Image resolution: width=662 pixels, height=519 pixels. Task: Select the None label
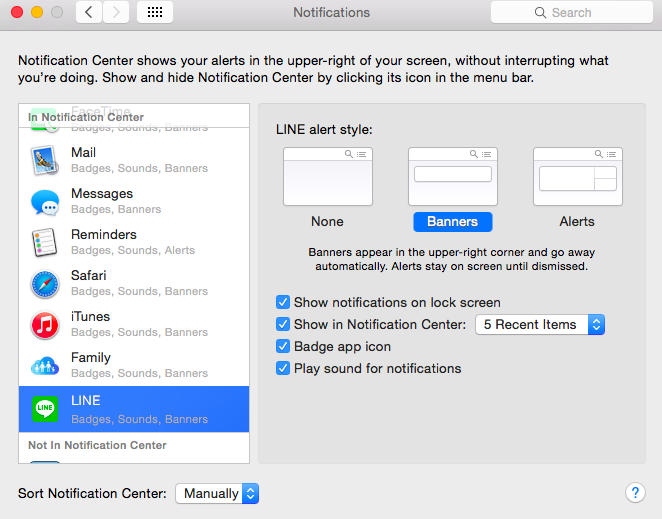click(327, 221)
